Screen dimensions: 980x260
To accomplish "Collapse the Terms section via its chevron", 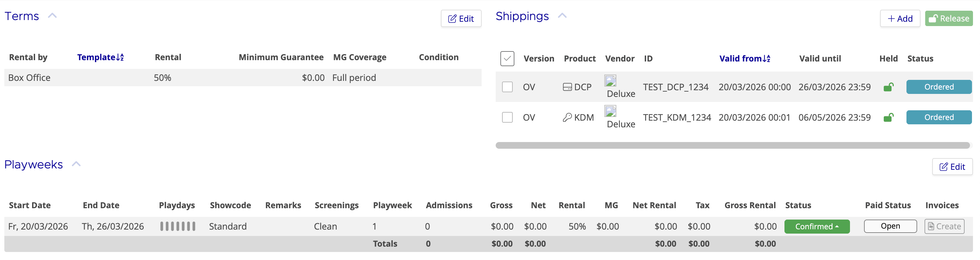I will coord(53,16).
